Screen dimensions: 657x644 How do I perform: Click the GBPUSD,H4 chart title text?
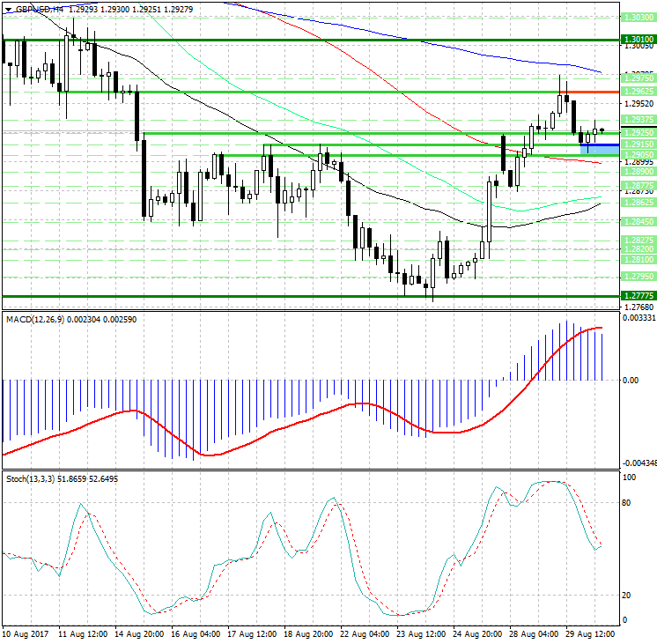click(x=40, y=8)
